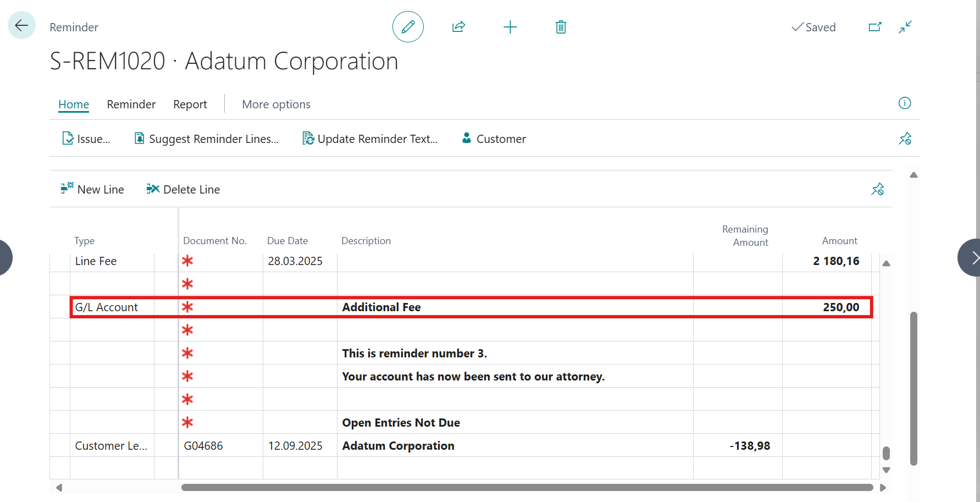Click the horizontal scrollbar of lines grid
The height and width of the screenshot is (502, 980).
[x=527, y=488]
